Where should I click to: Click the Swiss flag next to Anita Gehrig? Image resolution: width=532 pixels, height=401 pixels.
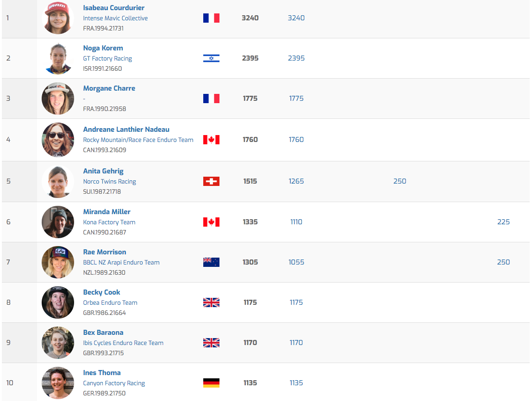[x=211, y=181]
